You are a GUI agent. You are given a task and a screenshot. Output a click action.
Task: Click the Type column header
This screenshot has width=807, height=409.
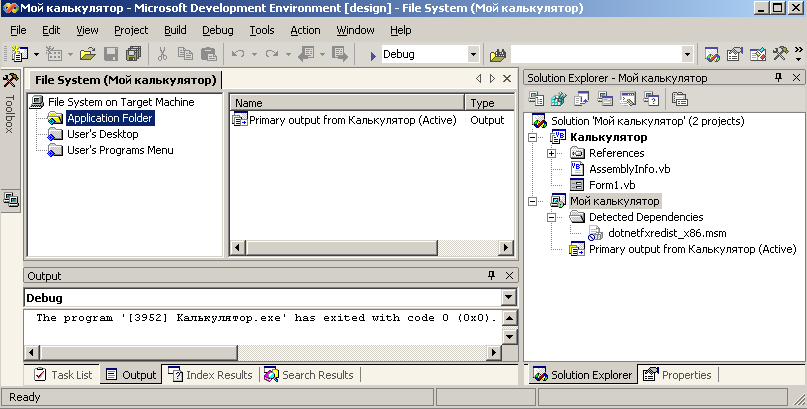coord(489,103)
